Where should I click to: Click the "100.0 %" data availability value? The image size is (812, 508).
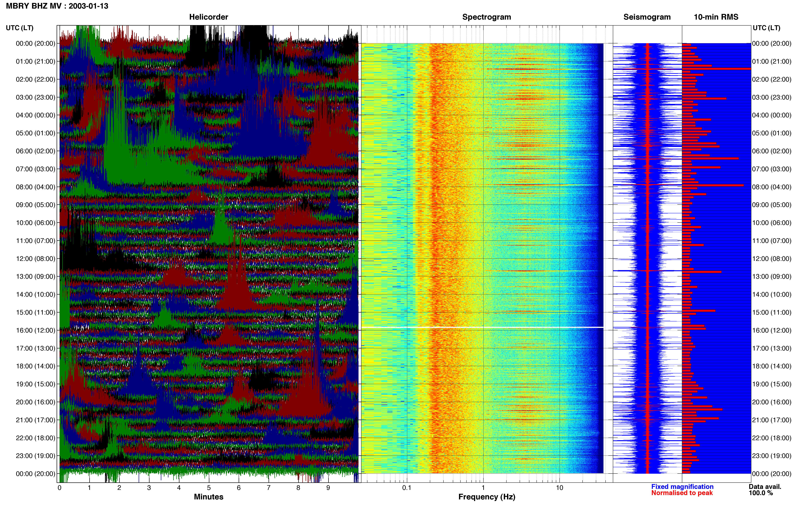(761, 493)
